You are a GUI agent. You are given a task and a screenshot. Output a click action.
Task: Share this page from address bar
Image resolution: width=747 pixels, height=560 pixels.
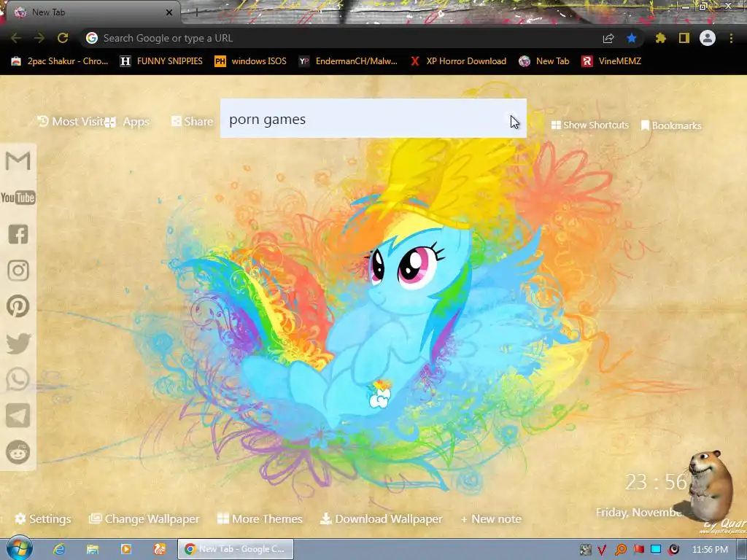tap(608, 38)
